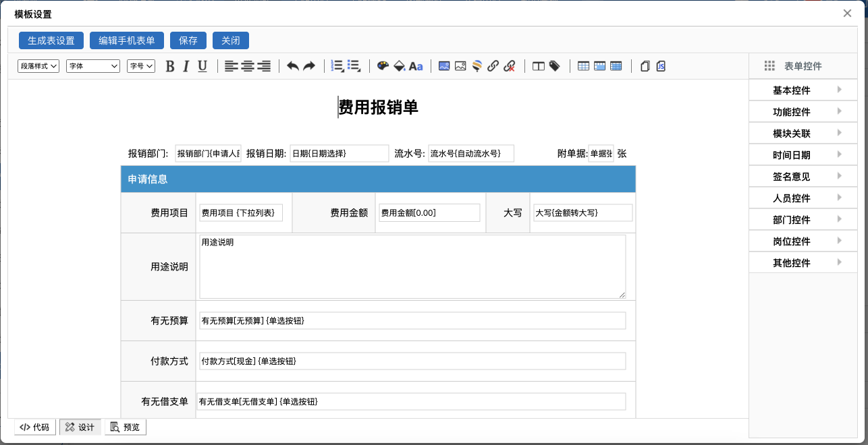Click the 保存 button
This screenshot has width=868, height=445.
[188, 40]
